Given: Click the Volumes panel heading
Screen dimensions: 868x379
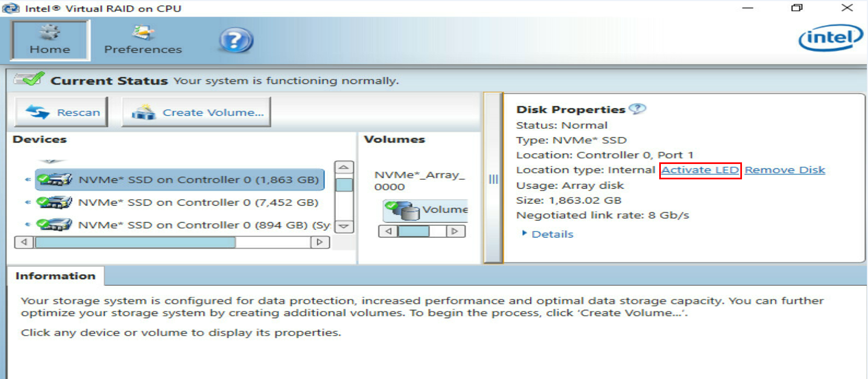Looking at the screenshot, I should tap(395, 139).
